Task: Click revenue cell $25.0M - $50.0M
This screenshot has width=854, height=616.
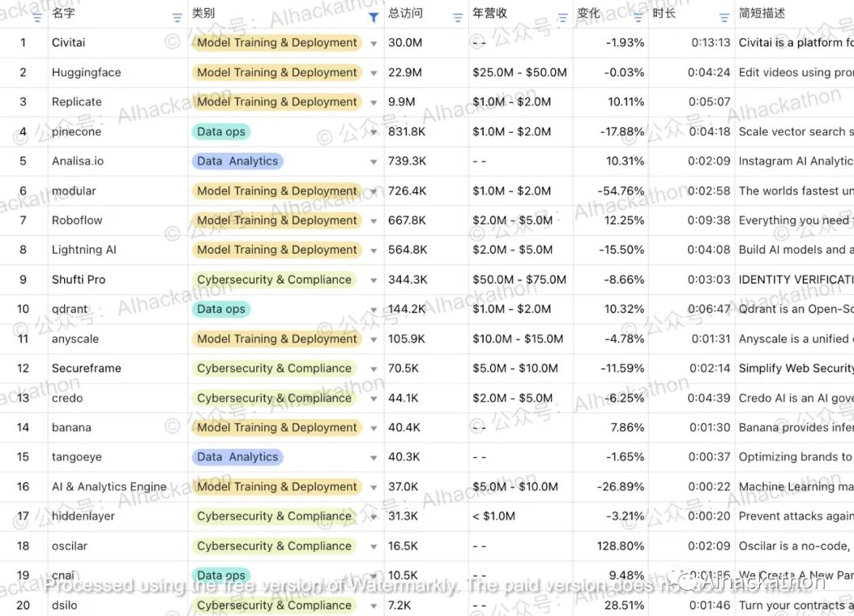Action: tap(520, 72)
